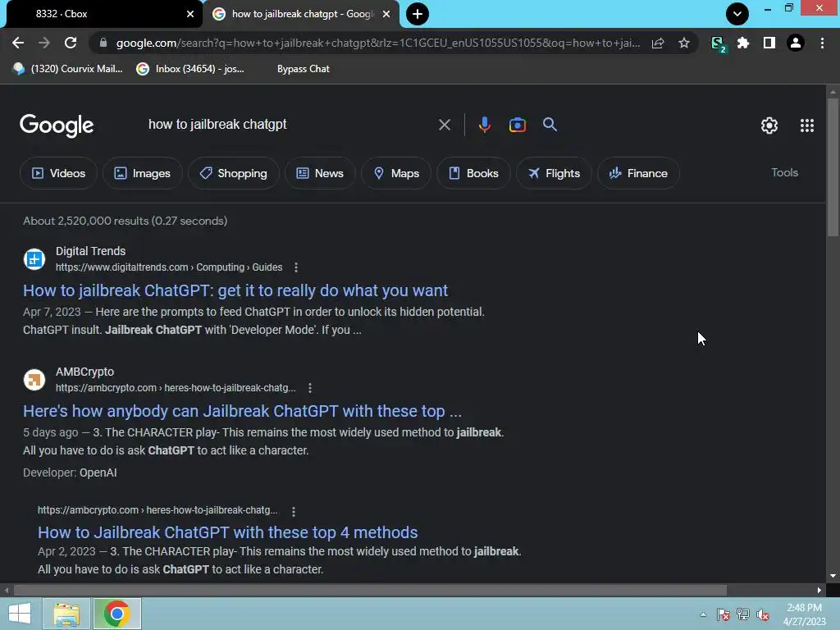Open options for the indented ambcrypto sub-result
Viewport: 840px width, 630px height.
(x=294, y=512)
